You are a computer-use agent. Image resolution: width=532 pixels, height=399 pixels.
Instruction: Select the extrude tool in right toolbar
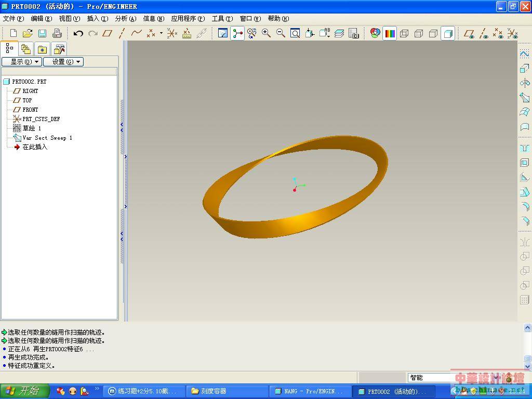[x=525, y=68]
